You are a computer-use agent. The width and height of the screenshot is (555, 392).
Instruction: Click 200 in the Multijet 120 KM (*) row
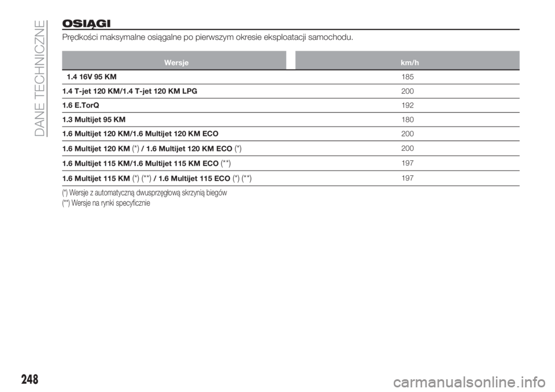tap(408, 149)
